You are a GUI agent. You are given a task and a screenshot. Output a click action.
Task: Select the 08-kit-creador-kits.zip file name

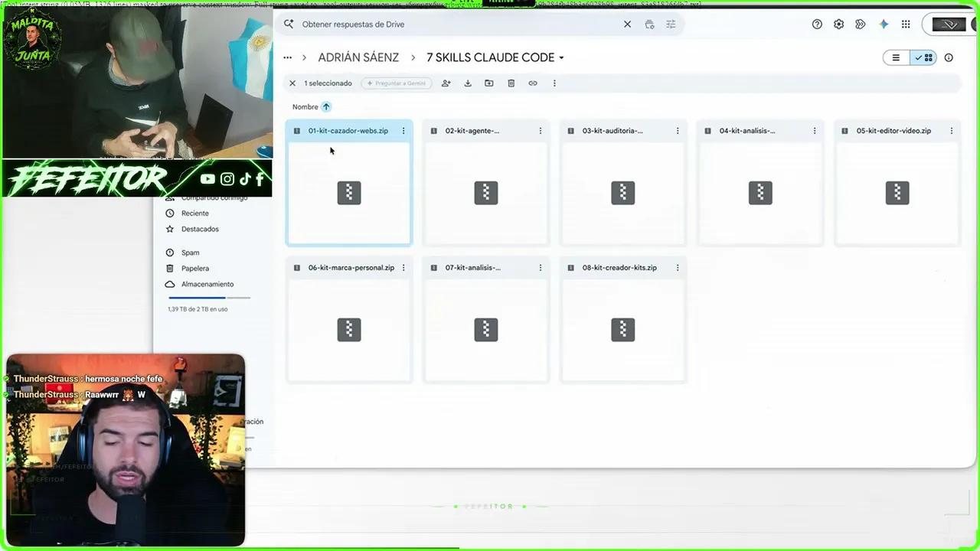pyautogui.click(x=619, y=268)
